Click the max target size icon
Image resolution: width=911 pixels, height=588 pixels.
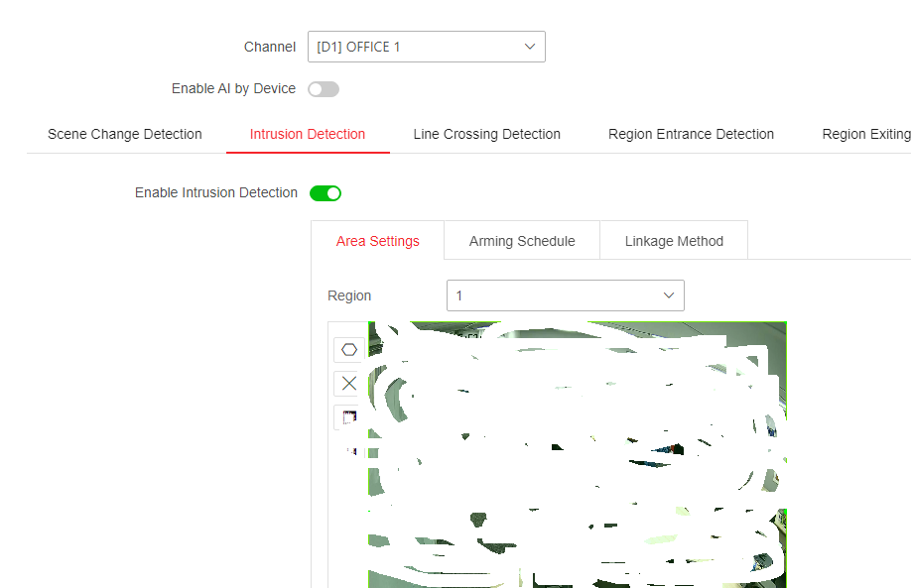pos(349,417)
